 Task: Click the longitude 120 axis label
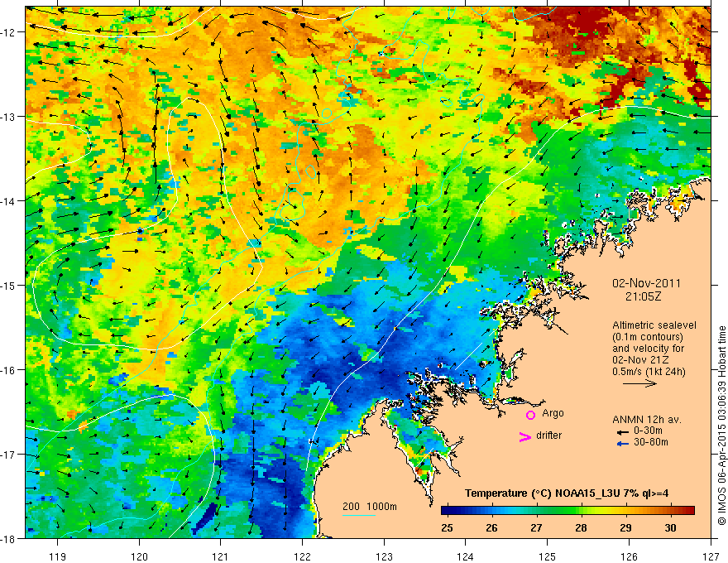tap(139, 556)
